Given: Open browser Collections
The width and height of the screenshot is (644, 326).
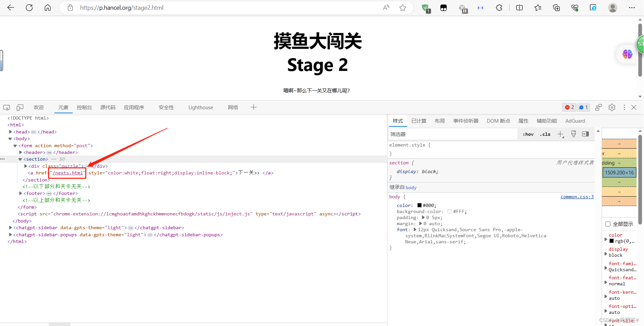Looking at the screenshot, I should coord(556,8).
